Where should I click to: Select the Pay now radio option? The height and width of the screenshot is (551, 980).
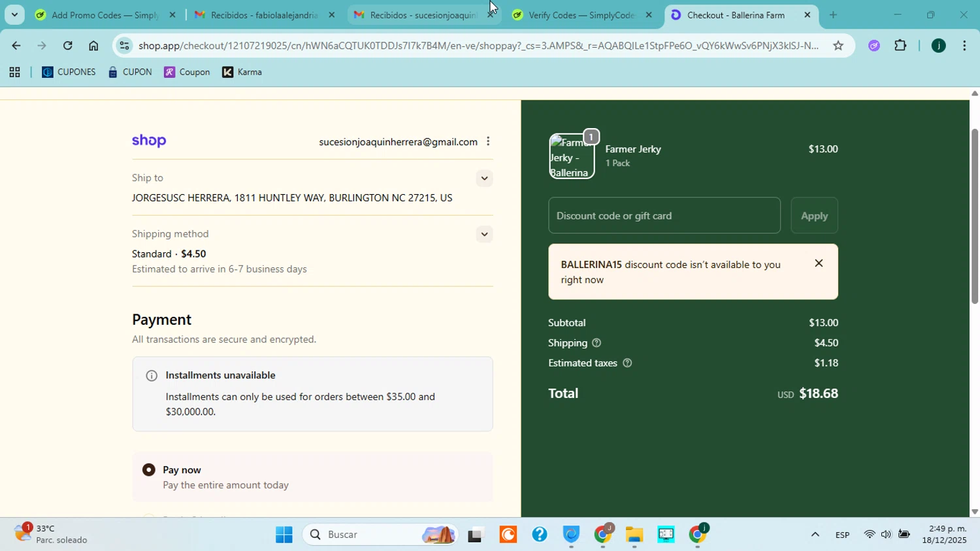click(x=149, y=470)
